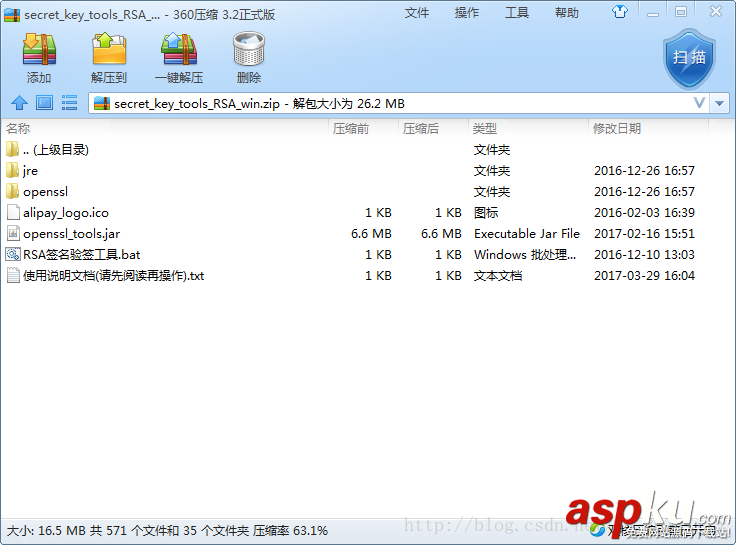Click the 文本文档 type cell
This screenshot has width=736, height=545.
coord(498,276)
